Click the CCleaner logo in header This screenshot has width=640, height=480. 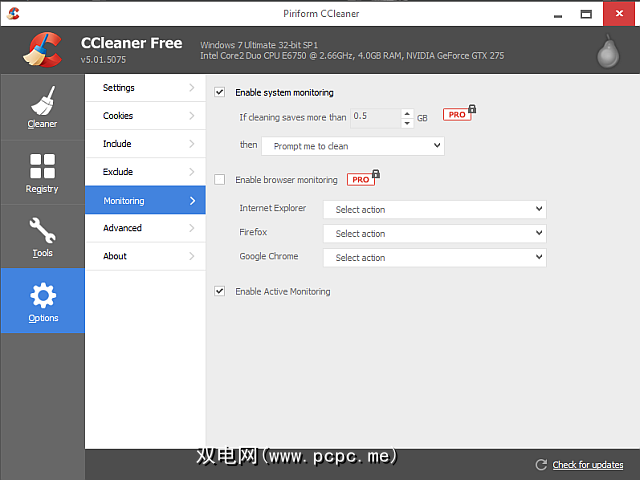click(42, 50)
